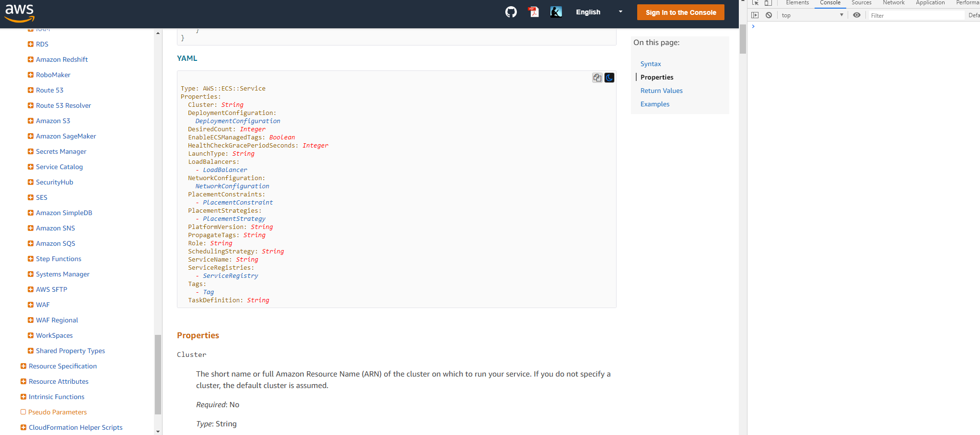980x435 pixels.
Task: Click the sidebar scroll-down arrow
Action: click(x=158, y=431)
